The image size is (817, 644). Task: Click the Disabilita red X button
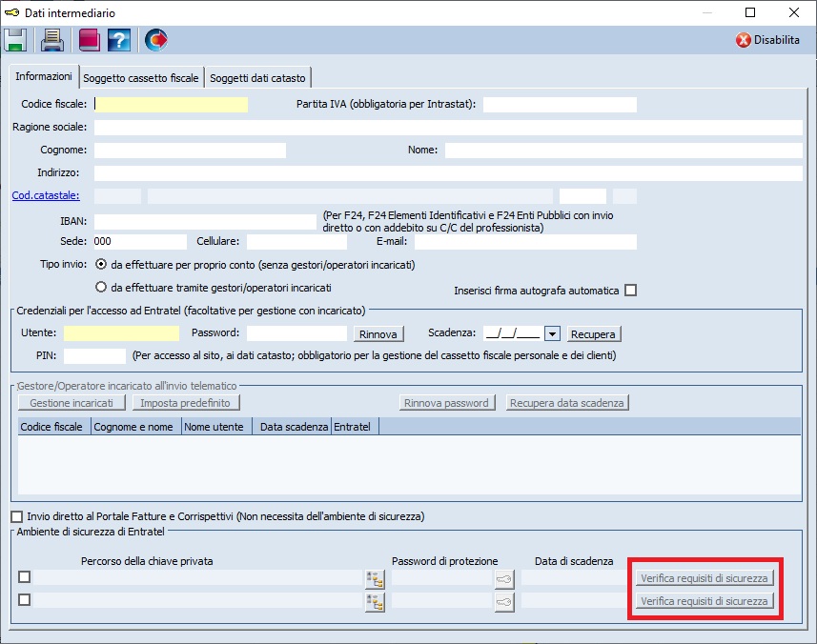tap(767, 40)
